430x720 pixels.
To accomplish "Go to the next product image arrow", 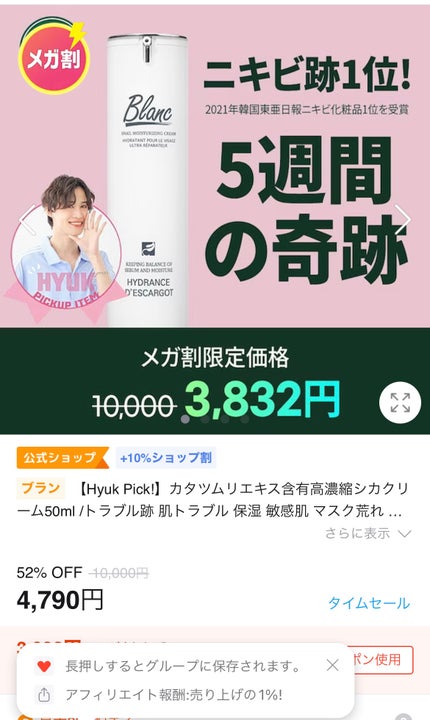I will point(403,219).
